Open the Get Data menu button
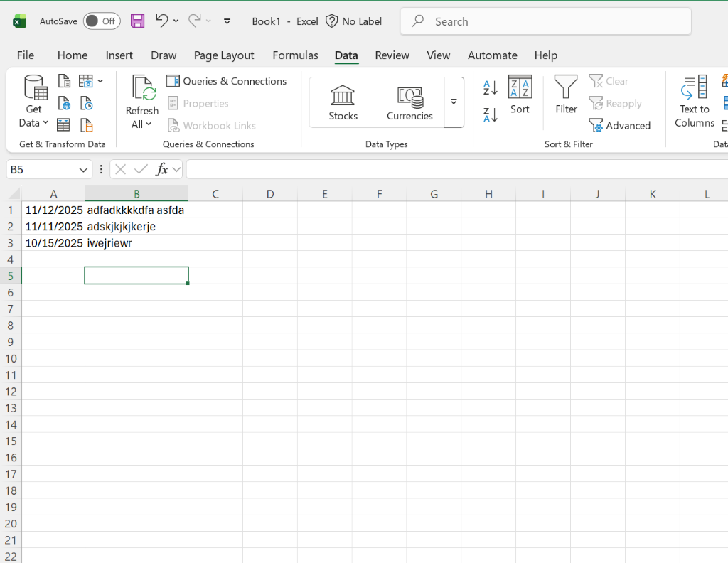The image size is (728, 563). click(34, 101)
